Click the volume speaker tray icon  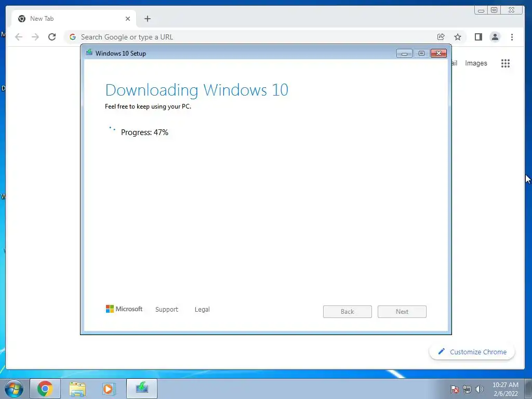click(x=480, y=389)
